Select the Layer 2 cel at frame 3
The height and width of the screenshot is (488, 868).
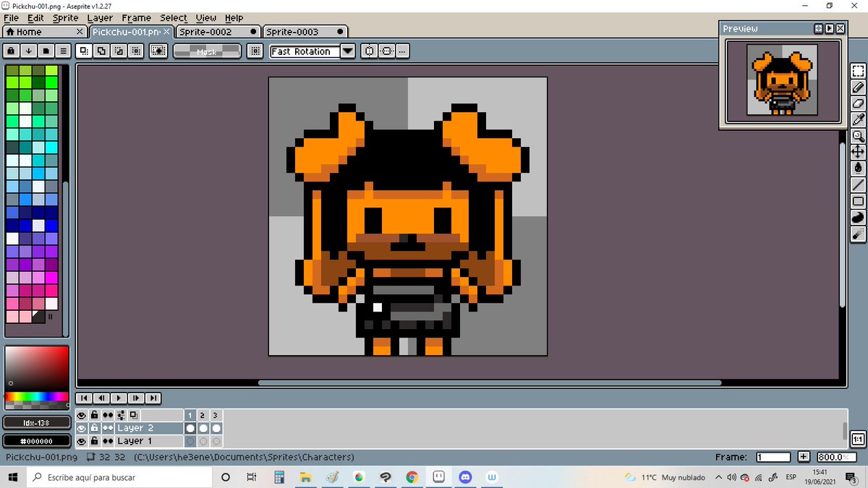[216, 429]
